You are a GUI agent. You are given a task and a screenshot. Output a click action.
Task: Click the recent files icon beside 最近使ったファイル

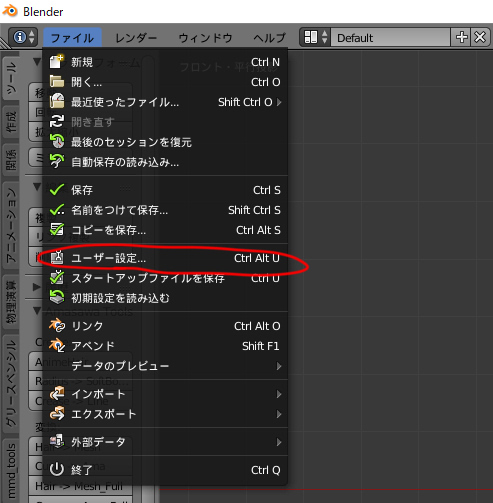tap(57, 101)
